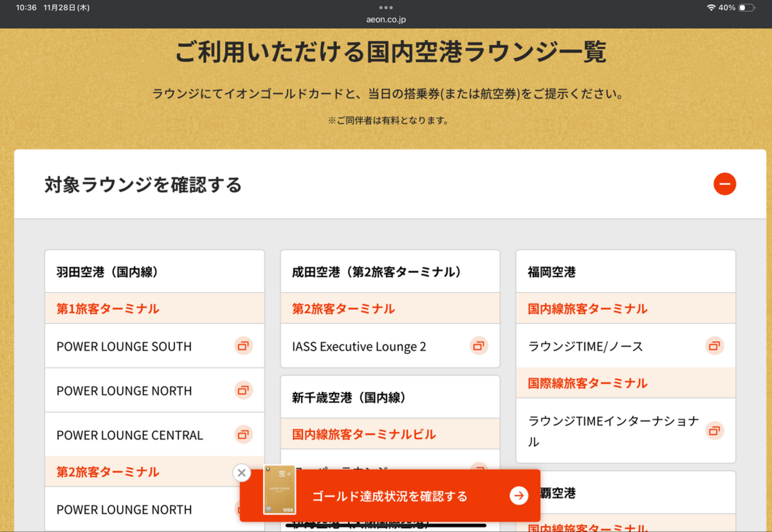Tap the three-dot multitasking menu at top
This screenshot has width=772, height=532.
pyautogui.click(x=386, y=8)
